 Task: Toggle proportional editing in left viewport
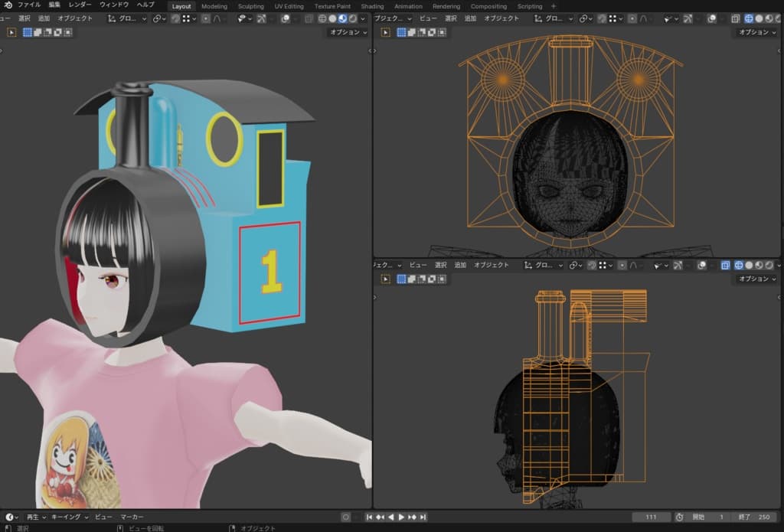205,19
